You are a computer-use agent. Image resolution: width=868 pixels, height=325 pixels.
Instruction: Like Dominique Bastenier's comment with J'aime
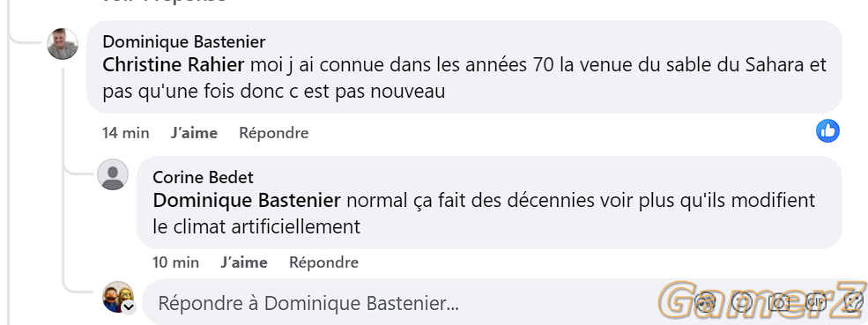[194, 133]
